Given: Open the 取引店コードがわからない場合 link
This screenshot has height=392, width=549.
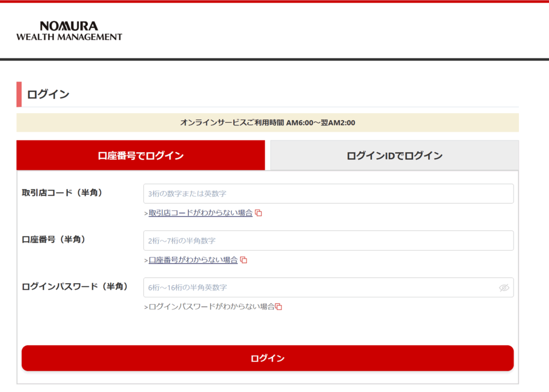Looking at the screenshot, I should (201, 213).
